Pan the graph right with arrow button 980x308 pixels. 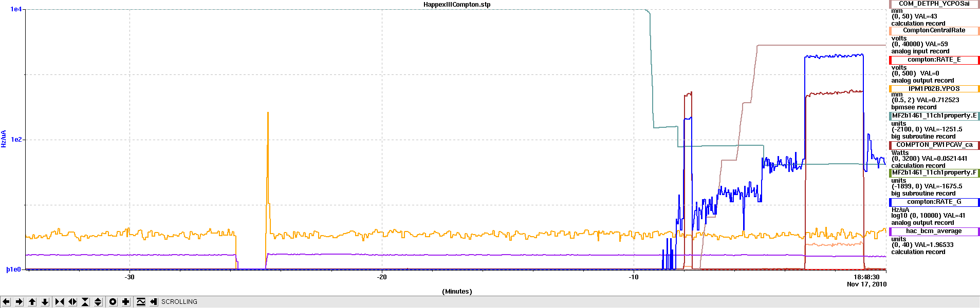[19, 302]
